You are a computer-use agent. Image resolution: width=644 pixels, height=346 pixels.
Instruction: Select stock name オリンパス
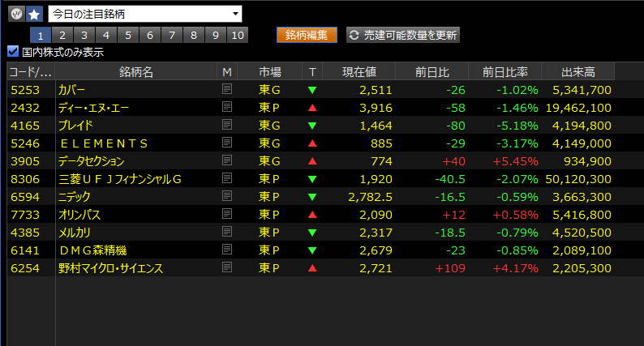point(79,215)
